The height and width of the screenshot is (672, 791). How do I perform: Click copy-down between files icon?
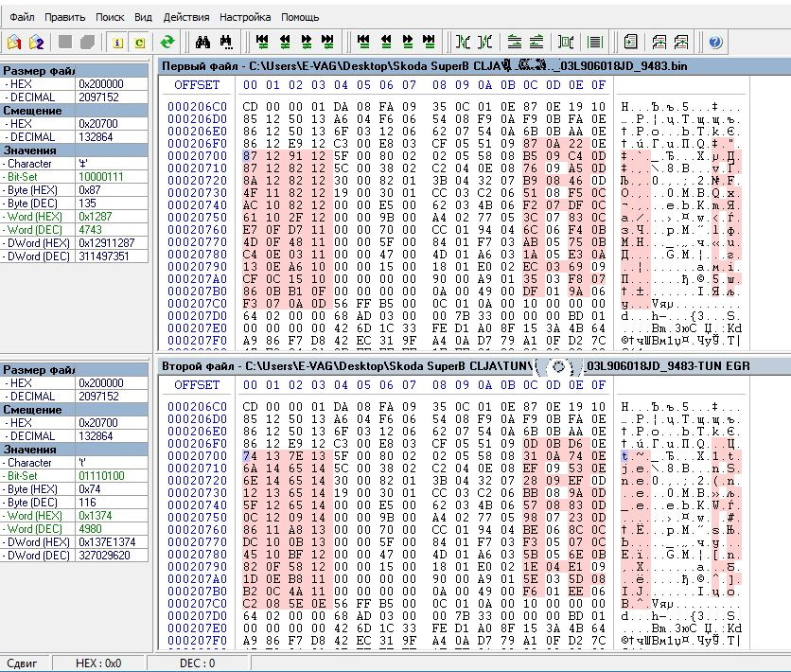point(659,42)
